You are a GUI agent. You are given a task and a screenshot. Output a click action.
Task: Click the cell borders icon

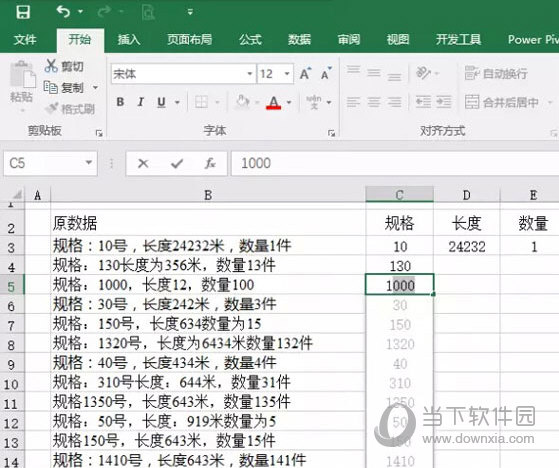[x=201, y=102]
